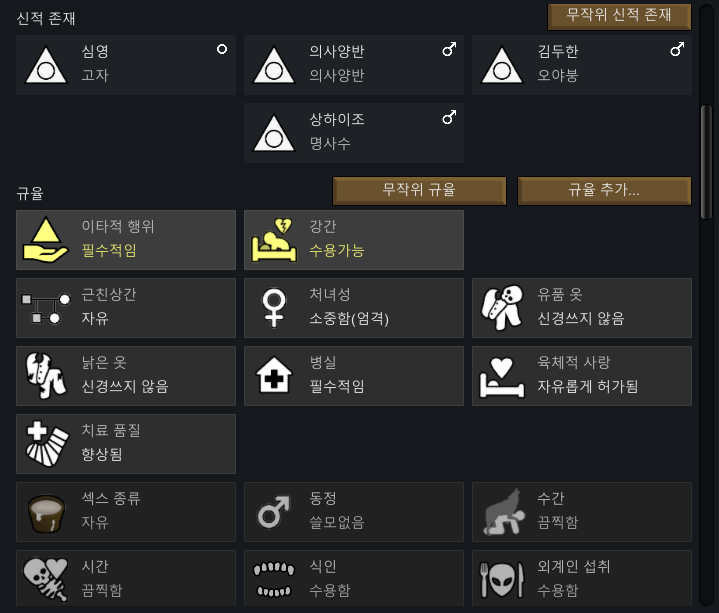
Task: Open the 외계인 섭취 precept entry
Action: coord(582,579)
